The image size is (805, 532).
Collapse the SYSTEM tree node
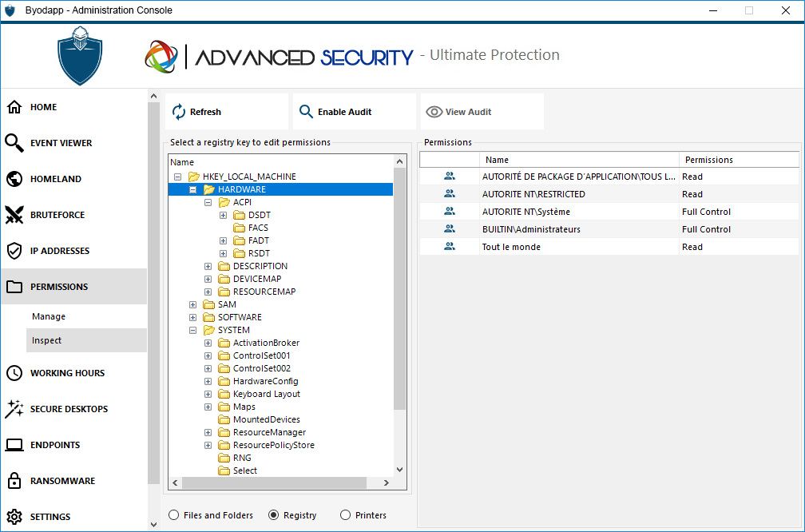(193, 330)
